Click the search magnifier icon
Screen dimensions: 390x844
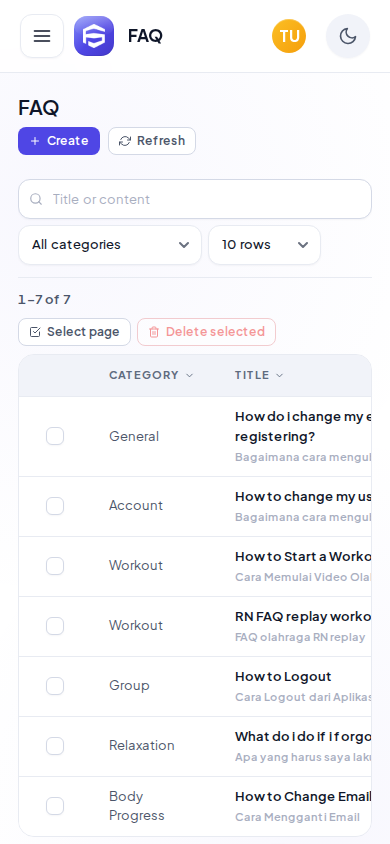[36, 199]
